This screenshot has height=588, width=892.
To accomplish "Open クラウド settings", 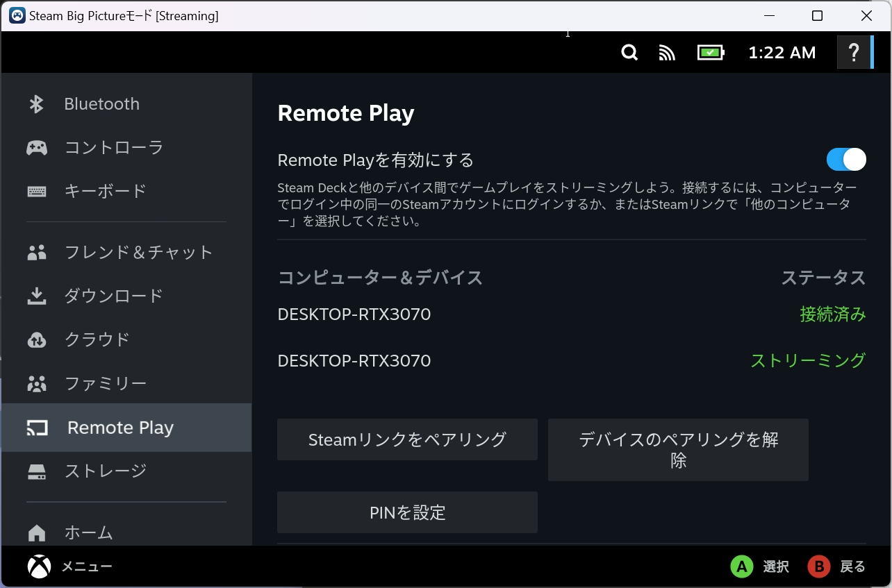I will (x=126, y=339).
